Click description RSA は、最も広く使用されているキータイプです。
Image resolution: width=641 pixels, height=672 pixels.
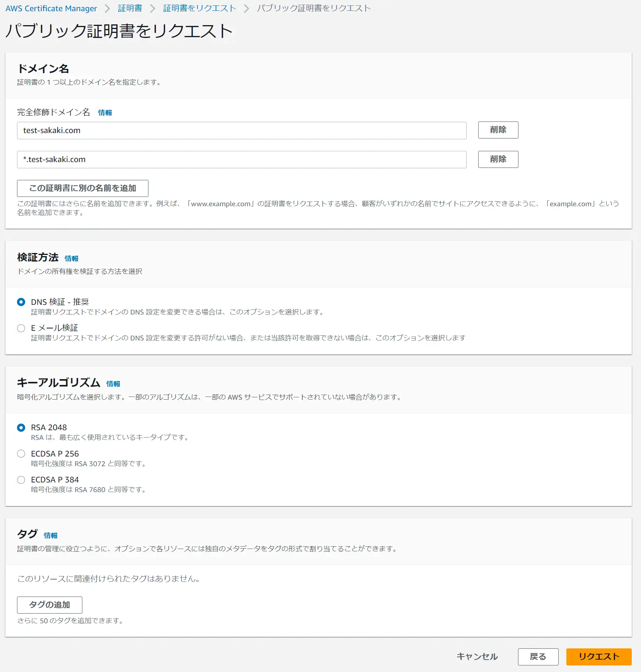(110, 437)
